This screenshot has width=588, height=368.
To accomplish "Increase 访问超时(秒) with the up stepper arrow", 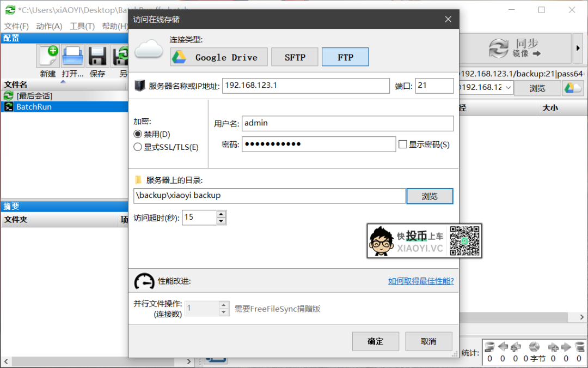I will tap(221, 214).
